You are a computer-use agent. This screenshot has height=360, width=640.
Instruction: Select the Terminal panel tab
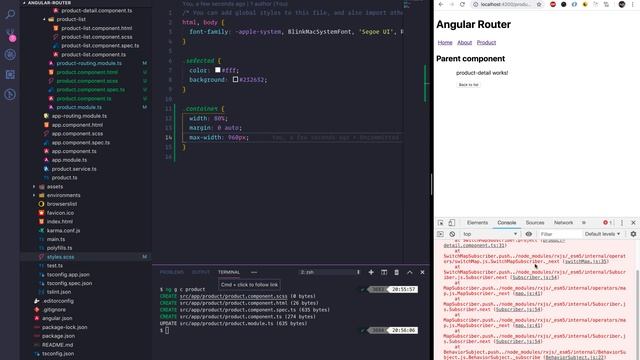coord(229,272)
